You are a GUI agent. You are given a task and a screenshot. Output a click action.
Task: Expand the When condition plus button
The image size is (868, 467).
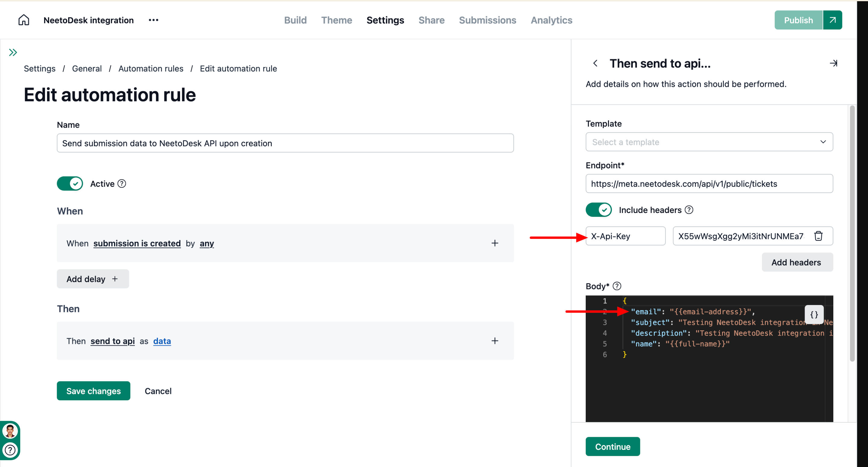click(x=494, y=243)
